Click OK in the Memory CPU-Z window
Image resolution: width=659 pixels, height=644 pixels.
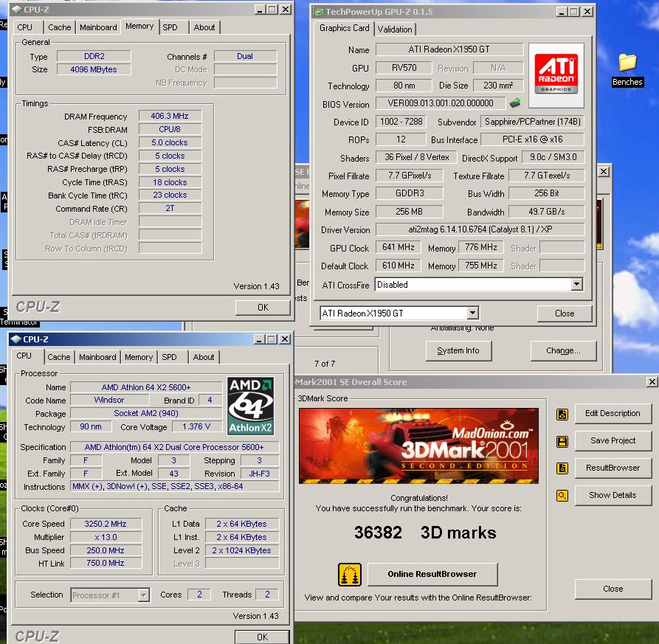pyautogui.click(x=263, y=308)
